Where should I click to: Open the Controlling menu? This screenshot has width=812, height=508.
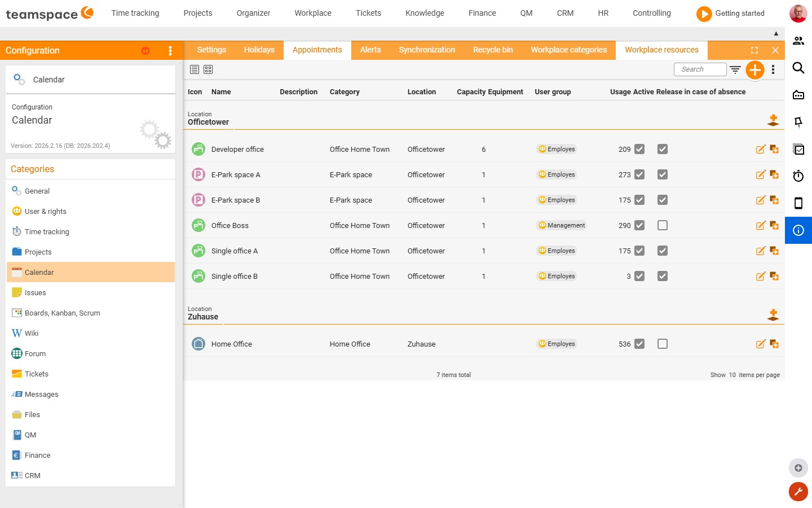tap(652, 13)
